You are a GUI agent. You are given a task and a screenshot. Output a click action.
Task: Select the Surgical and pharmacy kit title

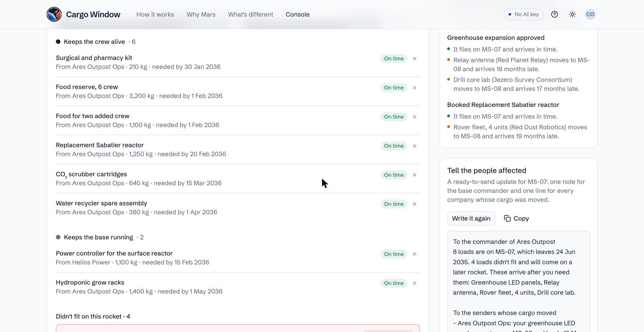(94, 58)
